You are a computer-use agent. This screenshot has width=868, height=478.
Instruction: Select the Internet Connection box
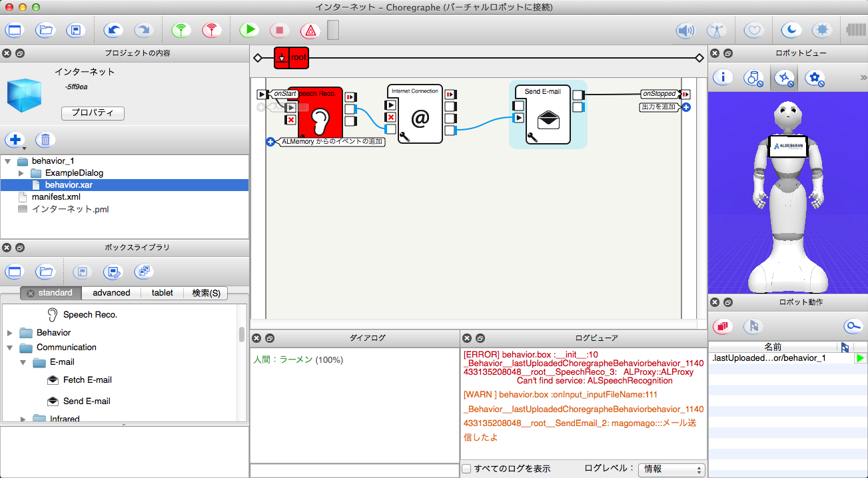point(420,114)
